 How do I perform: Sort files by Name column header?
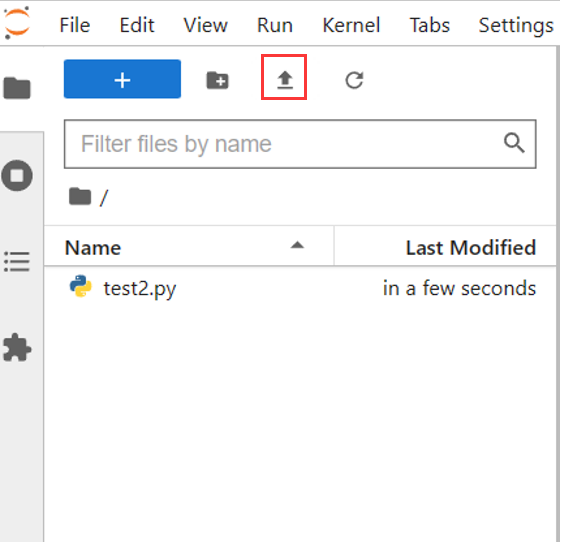tap(189, 247)
